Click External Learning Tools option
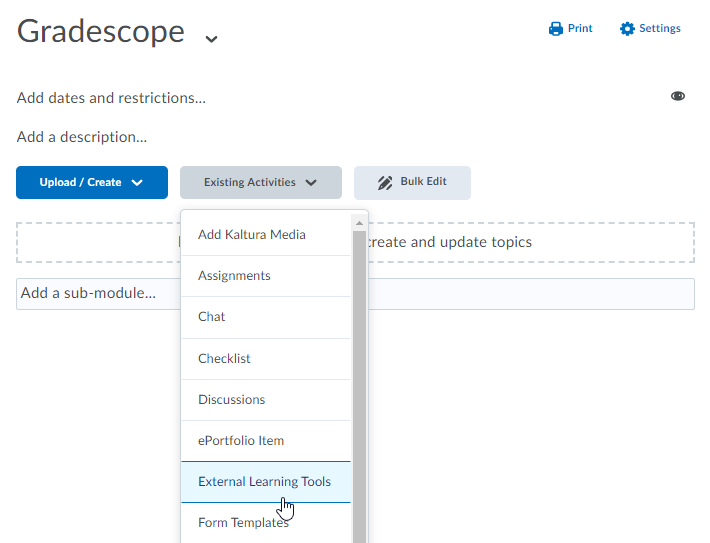This screenshot has width=710, height=543. tap(264, 482)
